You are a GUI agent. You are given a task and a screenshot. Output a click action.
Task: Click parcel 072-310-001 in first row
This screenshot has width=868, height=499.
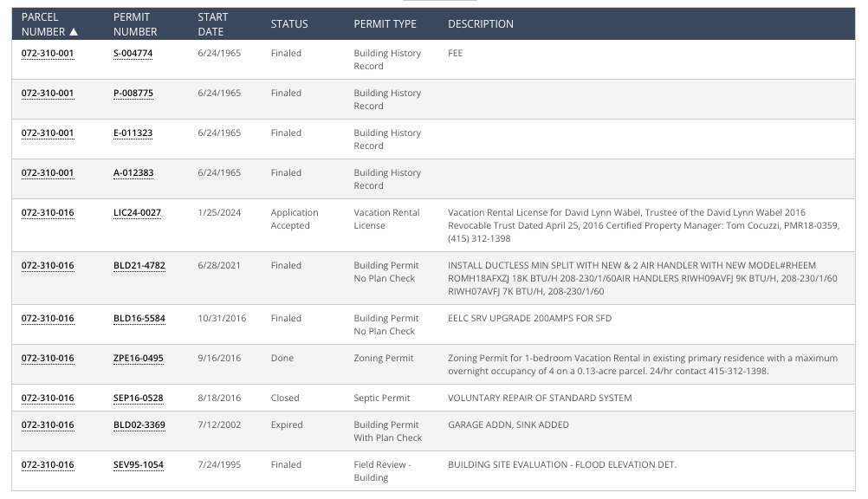(48, 53)
